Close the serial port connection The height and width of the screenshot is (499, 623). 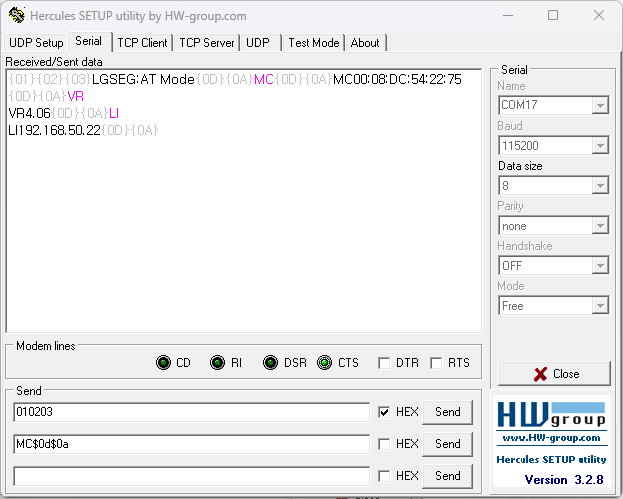[554, 373]
